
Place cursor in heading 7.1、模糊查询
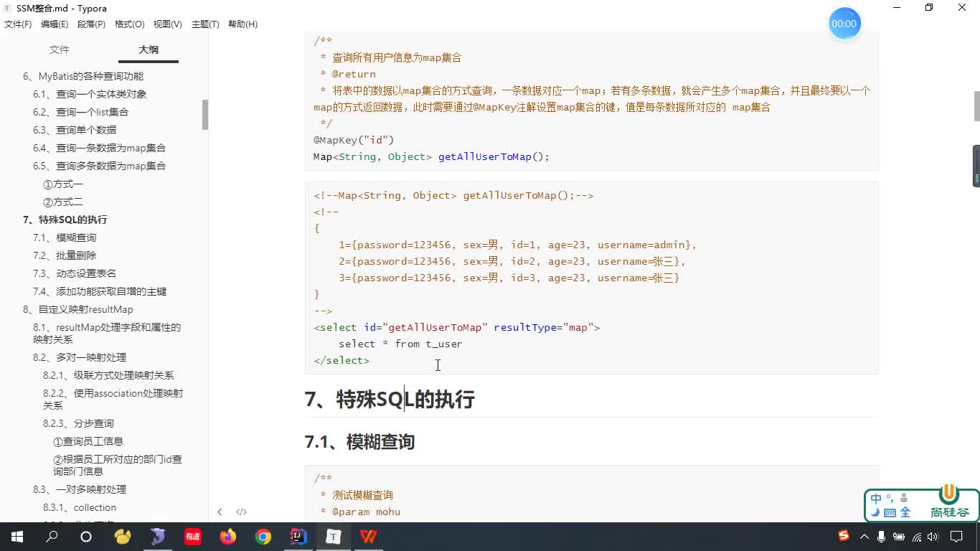click(359, 442)
